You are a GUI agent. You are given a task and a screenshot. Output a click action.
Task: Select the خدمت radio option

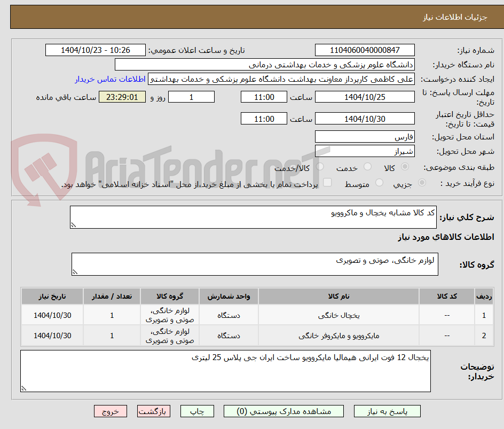[x=367, y=167]
